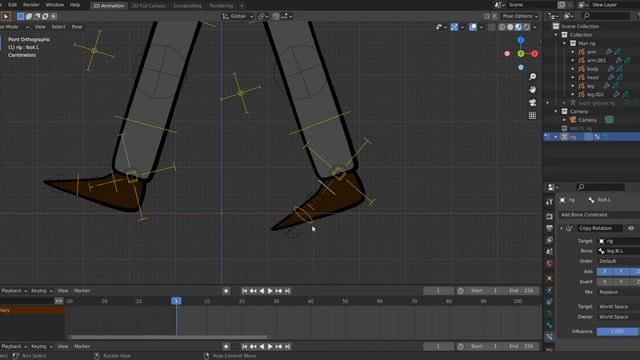Image resolution: width=640 pixels, height=360 pixels.
Task: Toggle use preview range clock icon
Action: point(460,291)
